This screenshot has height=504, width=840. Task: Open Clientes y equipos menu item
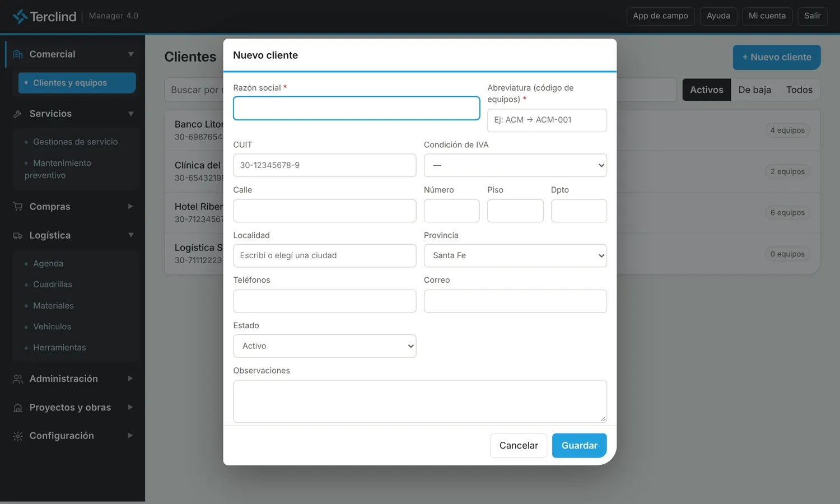[77, 83]
